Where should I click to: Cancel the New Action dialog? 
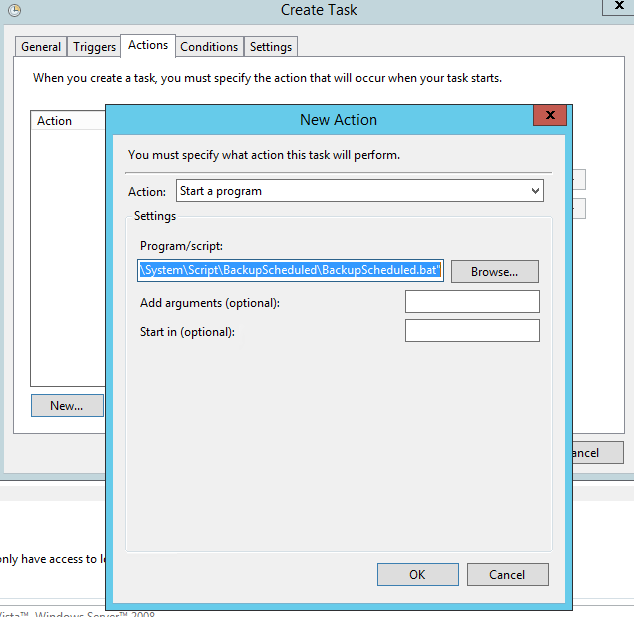508,574
